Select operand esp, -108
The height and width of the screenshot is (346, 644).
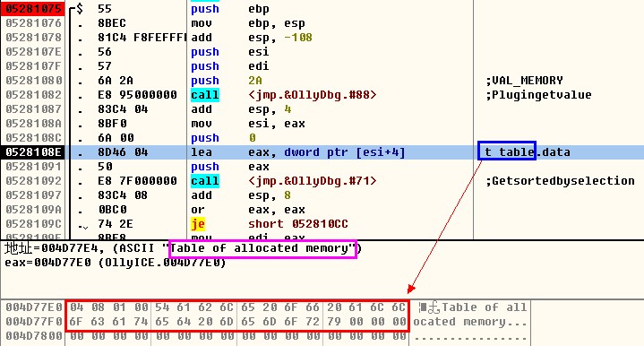coord(280,38)
